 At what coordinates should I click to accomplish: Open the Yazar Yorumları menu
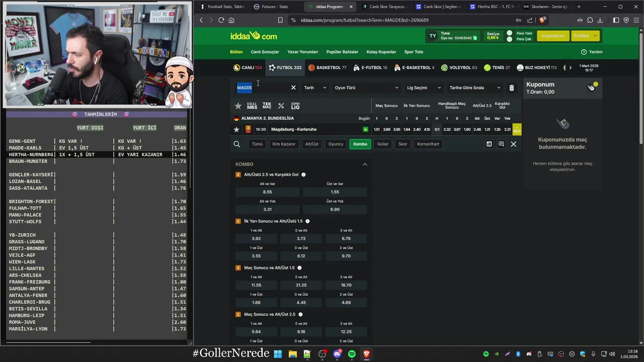tap(303, 52)
